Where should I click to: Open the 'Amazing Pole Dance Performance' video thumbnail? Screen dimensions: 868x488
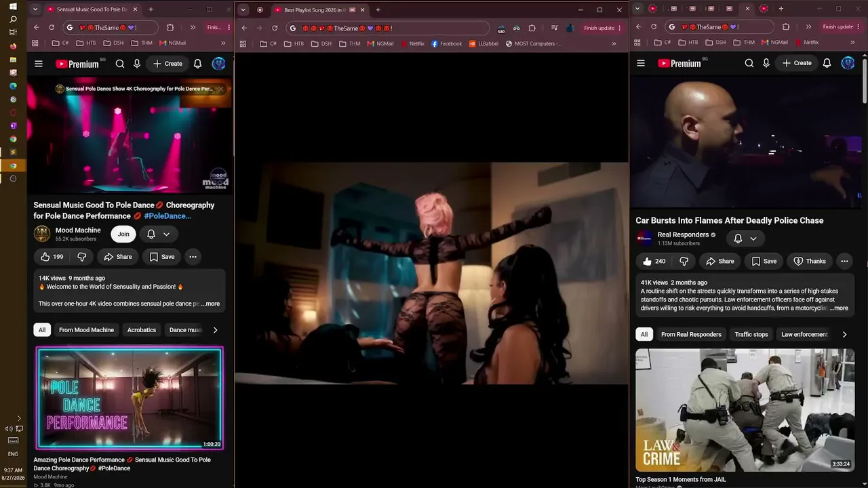pyautogui.click(x=130, y=398)
